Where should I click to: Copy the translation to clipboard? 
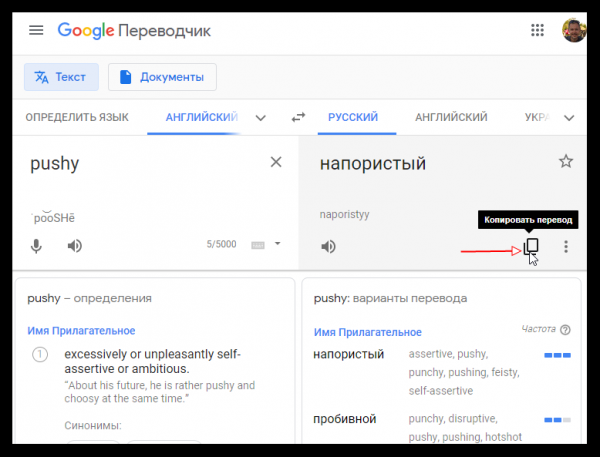tap(532, 246)
